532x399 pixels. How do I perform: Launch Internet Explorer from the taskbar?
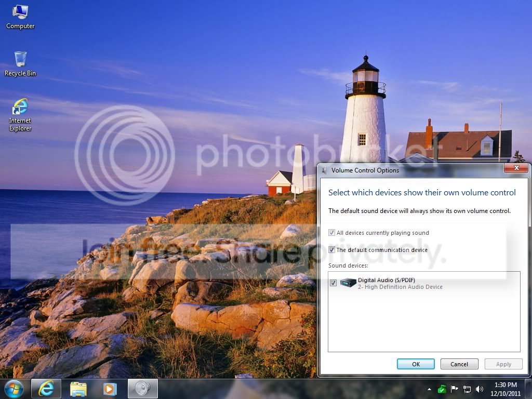(x=46, y=389)
